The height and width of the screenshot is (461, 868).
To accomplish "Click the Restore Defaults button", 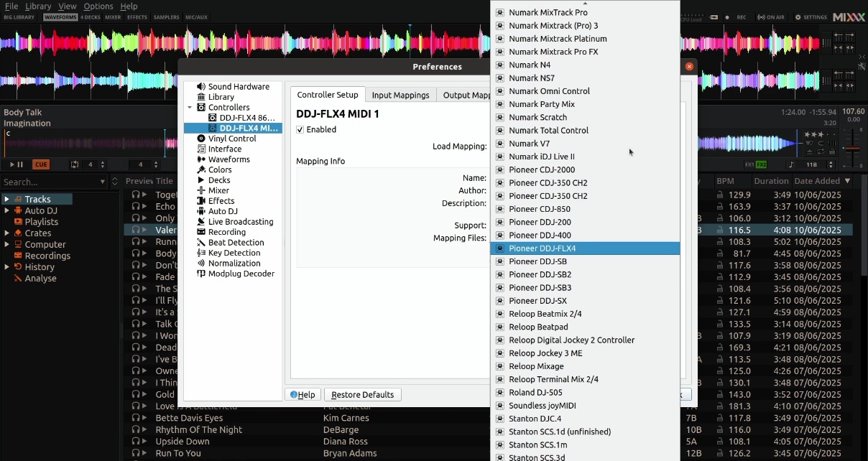I will [x=362, y=394].
